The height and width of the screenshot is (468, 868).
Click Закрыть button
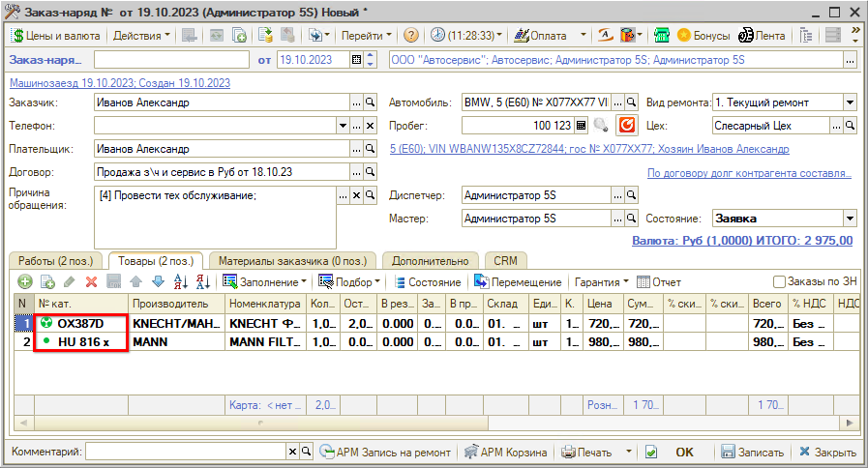(827, 452)
